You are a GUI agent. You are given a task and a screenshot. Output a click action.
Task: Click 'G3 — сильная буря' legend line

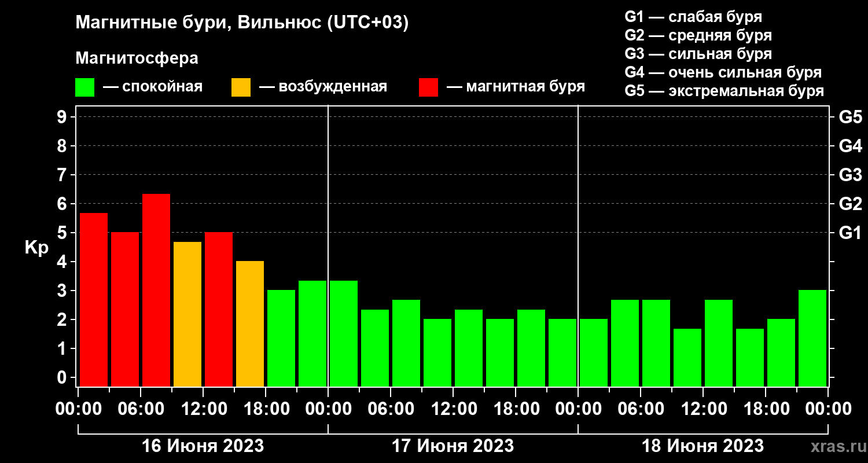tap(698, 54)
